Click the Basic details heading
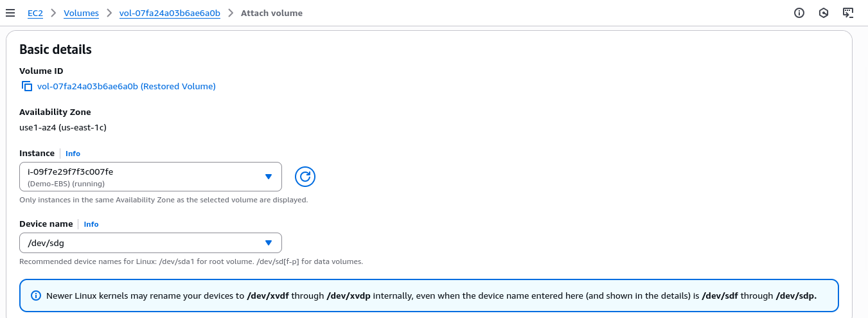The image size is (868, 318). [x=55, y=49]
